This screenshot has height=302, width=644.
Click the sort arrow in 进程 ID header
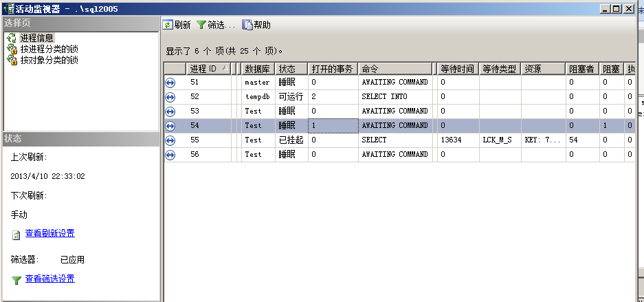(225, 68)
